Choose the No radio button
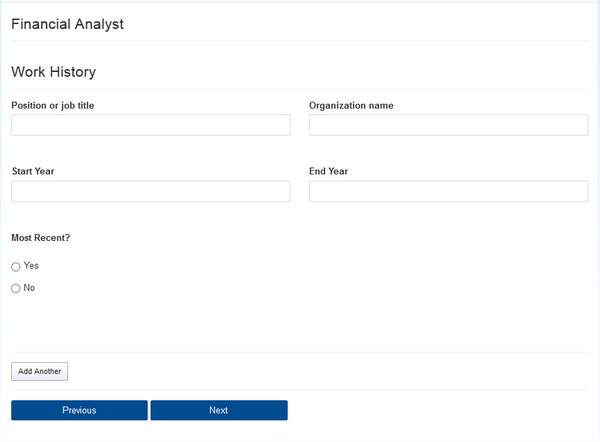Screen dimensions: 600x442 (15, 289)
